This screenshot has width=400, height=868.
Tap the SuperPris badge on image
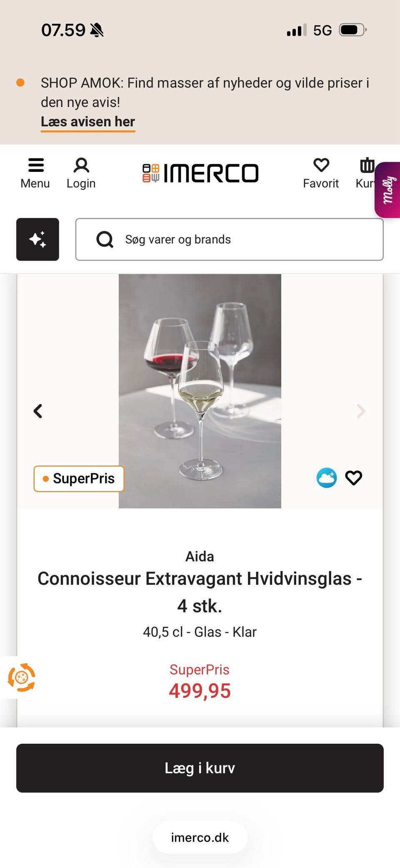point(79,478)
